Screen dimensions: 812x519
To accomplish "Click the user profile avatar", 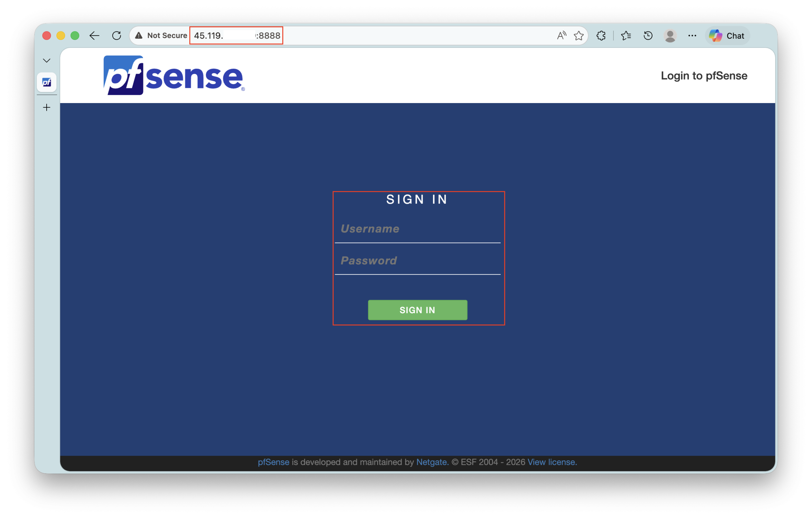I will click(670, 36).
